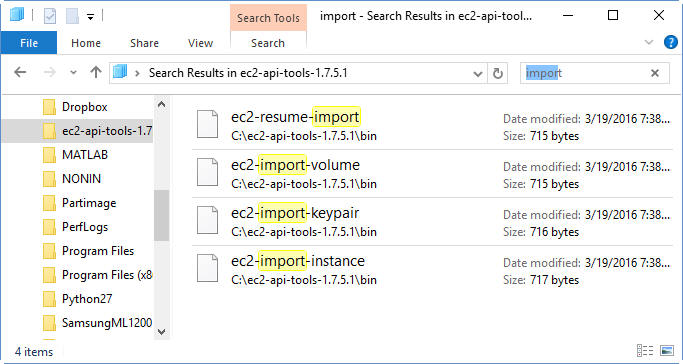
Task: Open the recent locations dropdown
Action: (73, 73)
